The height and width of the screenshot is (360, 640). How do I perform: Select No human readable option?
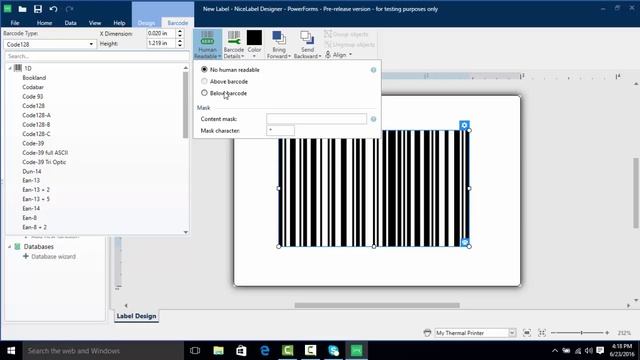coord(231,70)
